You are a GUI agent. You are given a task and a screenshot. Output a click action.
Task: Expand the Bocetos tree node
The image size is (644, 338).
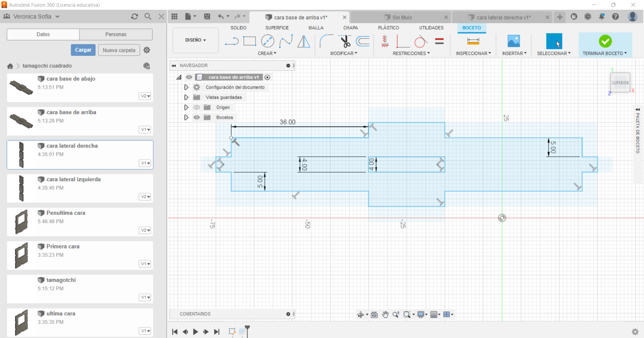(x=186, y=117)
